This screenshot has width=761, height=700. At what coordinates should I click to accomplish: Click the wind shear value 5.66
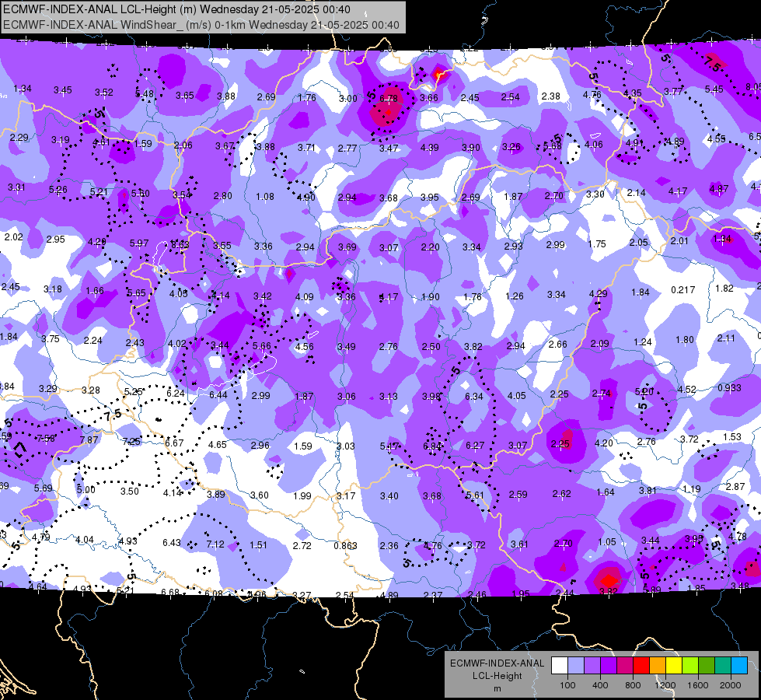point(262,346)
